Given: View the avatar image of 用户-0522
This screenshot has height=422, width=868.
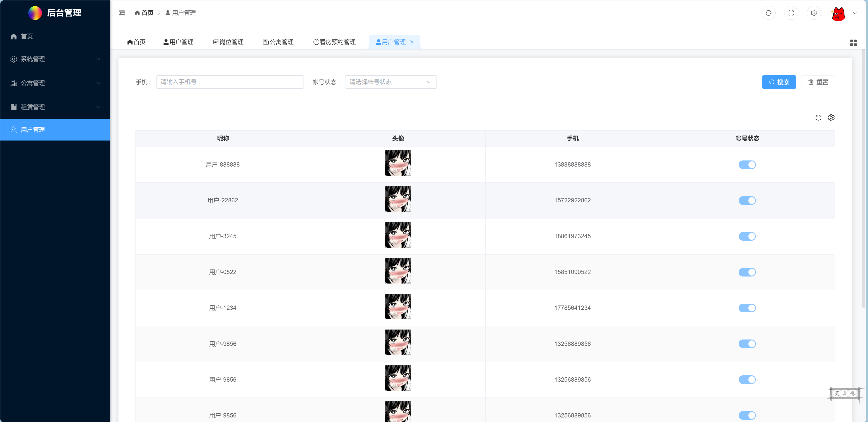Looking at the screenshot, I should click(x=398, y=271).
